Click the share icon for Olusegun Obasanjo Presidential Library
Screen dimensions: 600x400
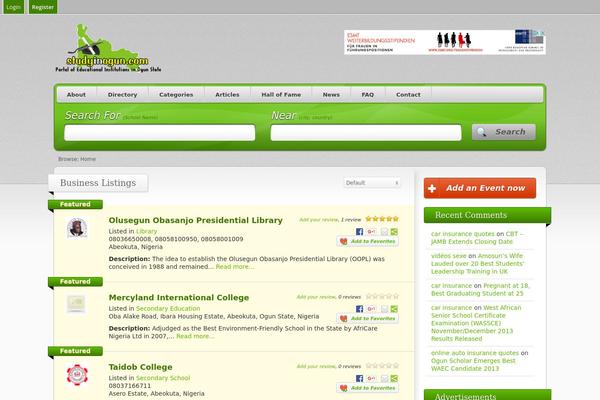[394, 232]
